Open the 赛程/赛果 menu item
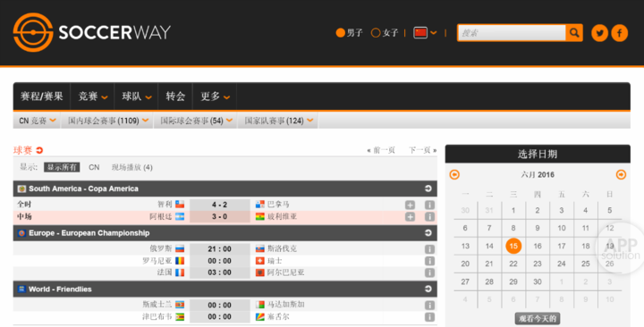The width and height of the screenshot is (644, 327). point(41,96)
